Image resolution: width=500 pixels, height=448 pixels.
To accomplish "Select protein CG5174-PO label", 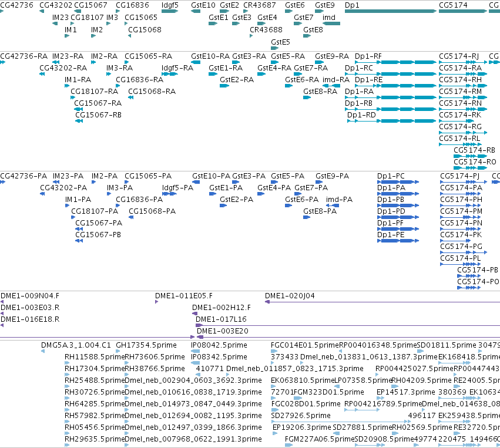I will (478, 282).
